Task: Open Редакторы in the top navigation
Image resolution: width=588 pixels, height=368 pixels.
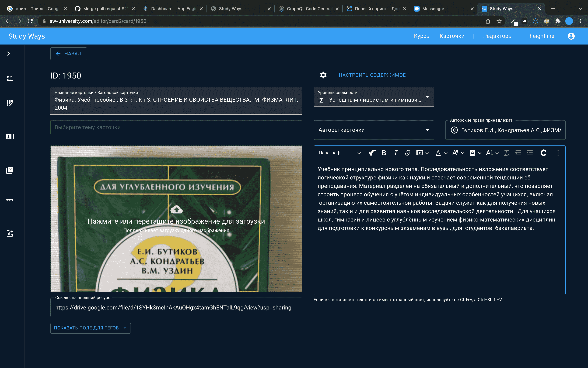Action: (x=498, y=36)
